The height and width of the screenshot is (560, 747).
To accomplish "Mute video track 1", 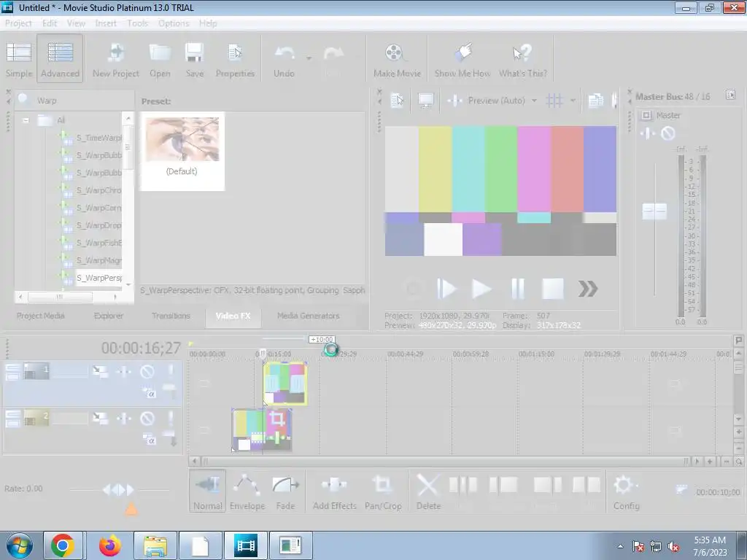I will pyautogui.click(x=147, y=371).
